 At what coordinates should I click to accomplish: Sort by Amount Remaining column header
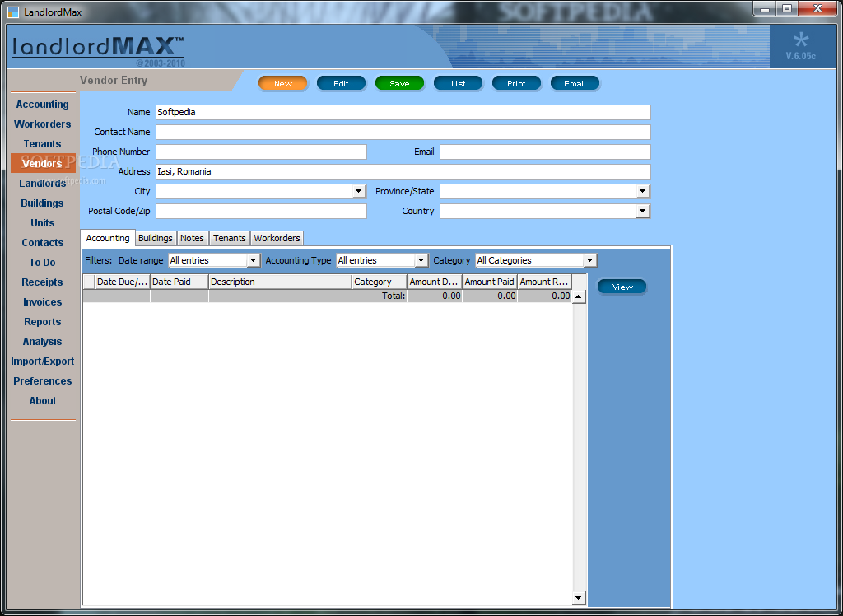click(545, 282)
